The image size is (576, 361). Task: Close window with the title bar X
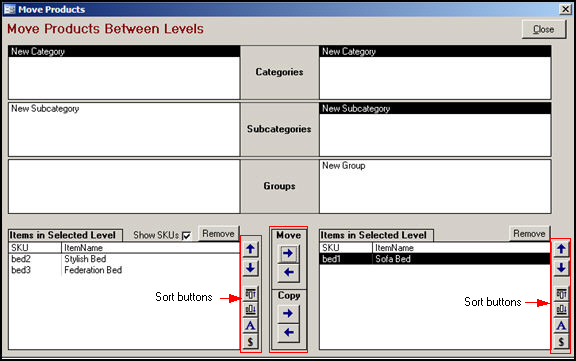pyautogui.click(x=565, y=9)
